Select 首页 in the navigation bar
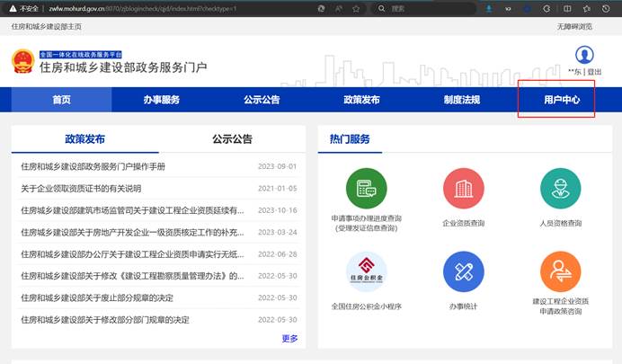This screenshot has height=364, width=622. (x=61, y=100)
